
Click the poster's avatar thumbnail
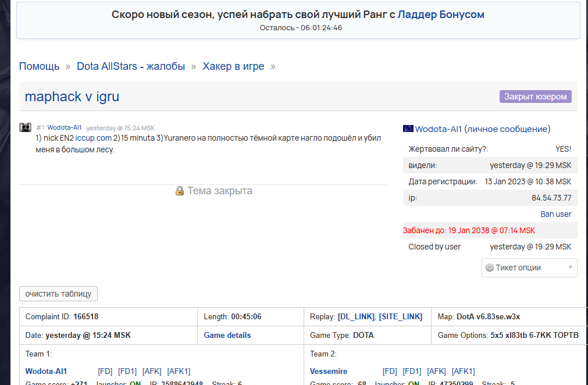click(26, 127)
